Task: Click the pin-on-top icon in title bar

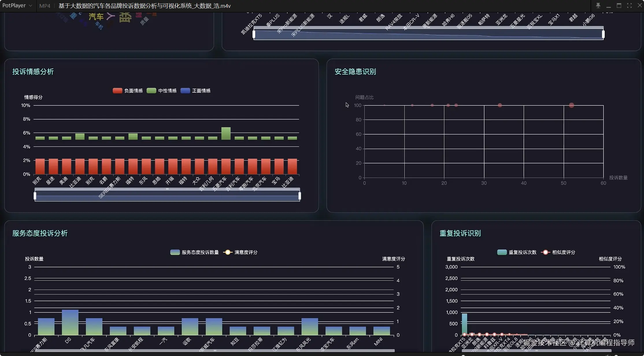Action: (x=598, y=5)
